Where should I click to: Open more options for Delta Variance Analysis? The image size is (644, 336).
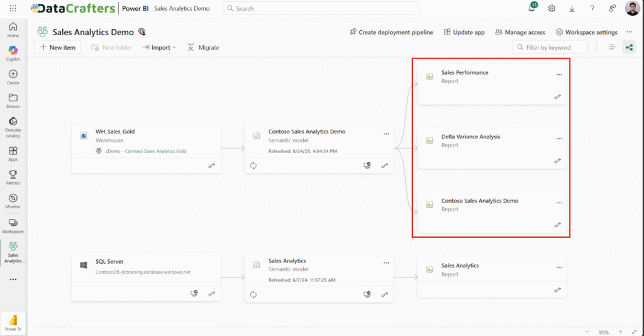point(559,138)
